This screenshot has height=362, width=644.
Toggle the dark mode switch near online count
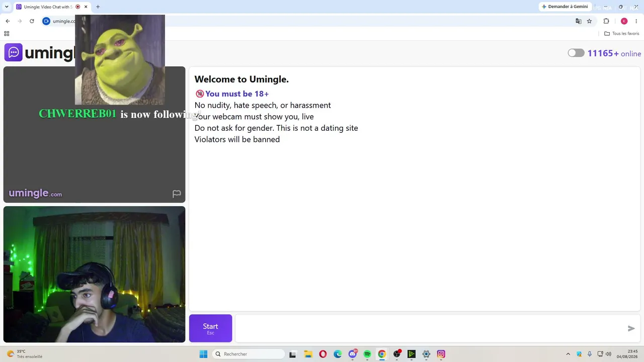click(x=576, y=53)
